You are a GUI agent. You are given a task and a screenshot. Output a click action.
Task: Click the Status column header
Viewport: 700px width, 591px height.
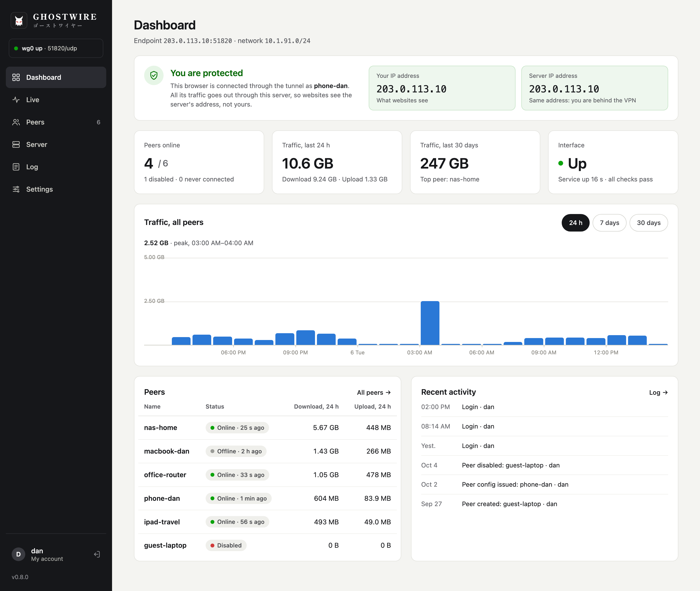point(215,406)
